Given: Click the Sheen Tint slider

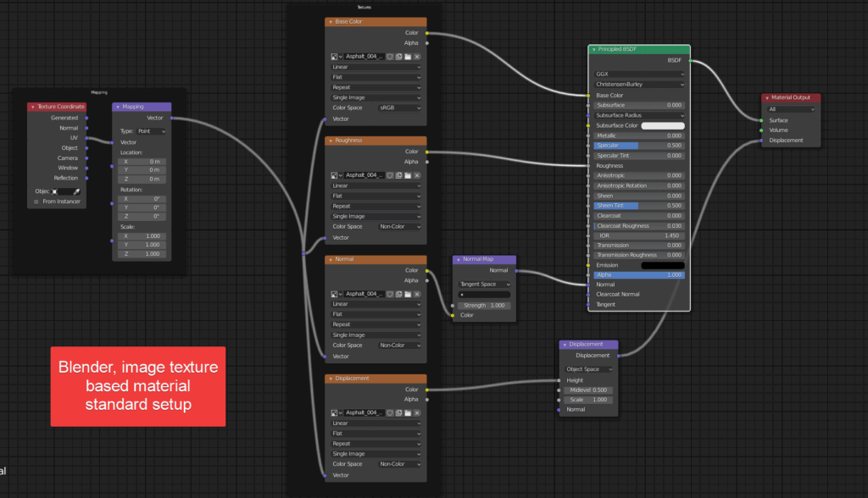Looking at the screenshot, I should click(x=639, y=206).
